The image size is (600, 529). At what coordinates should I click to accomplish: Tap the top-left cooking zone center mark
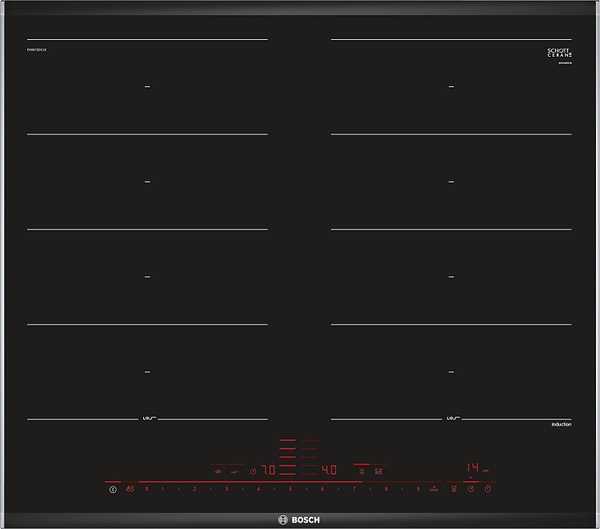(147, 87)
